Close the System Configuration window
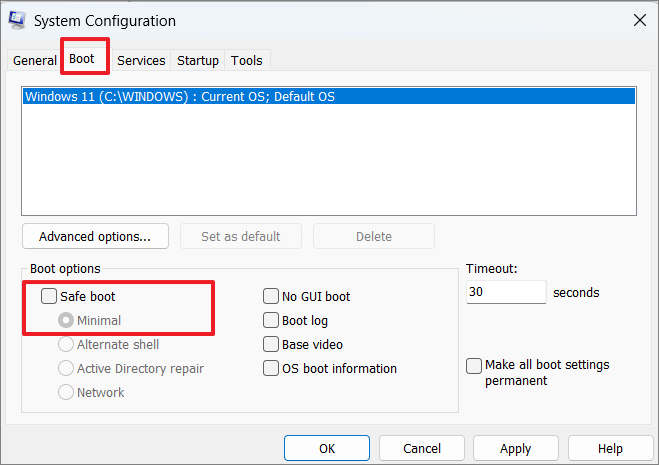Viewport: 659px width, 465px height. [640, 20]
